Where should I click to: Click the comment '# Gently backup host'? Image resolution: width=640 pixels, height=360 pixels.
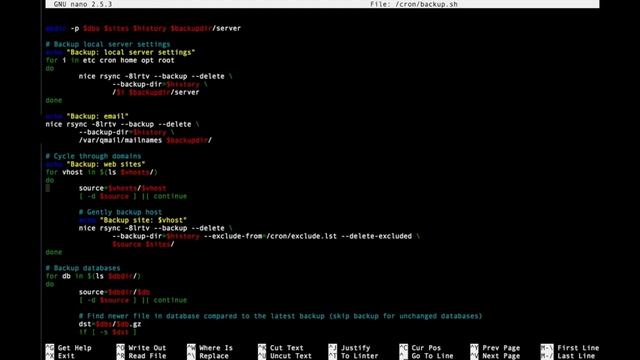click(x=120, y=212)
